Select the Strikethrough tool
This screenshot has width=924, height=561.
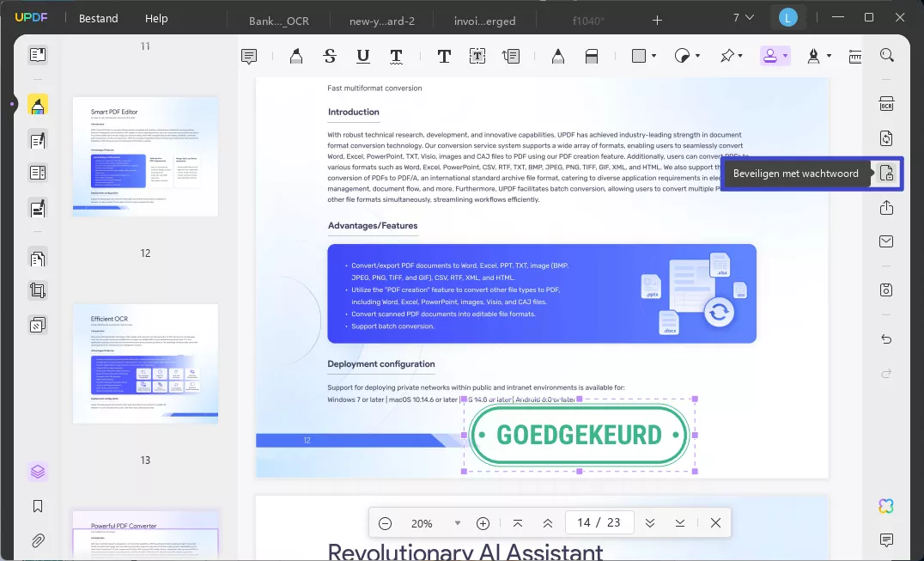point(330,56)
